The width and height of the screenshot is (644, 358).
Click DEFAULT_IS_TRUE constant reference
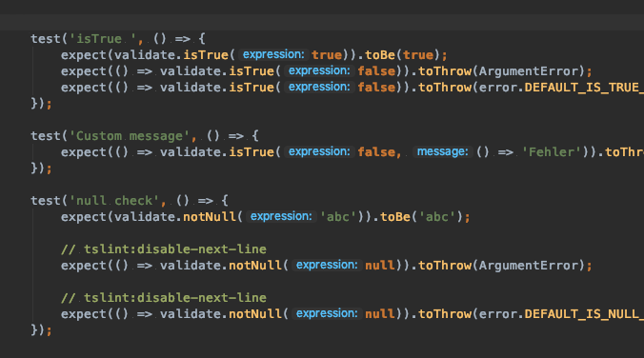coord(584,88)
